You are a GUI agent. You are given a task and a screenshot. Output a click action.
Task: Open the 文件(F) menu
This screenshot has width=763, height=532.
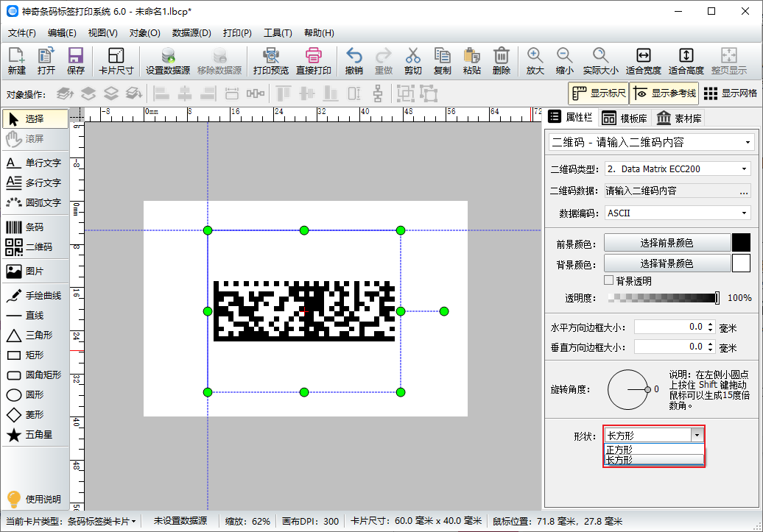click(22, 33)
